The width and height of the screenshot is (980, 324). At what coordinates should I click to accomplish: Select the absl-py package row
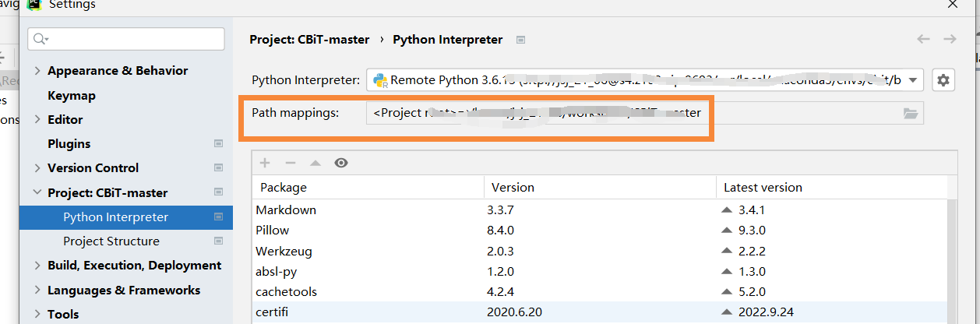click(600, 272)
